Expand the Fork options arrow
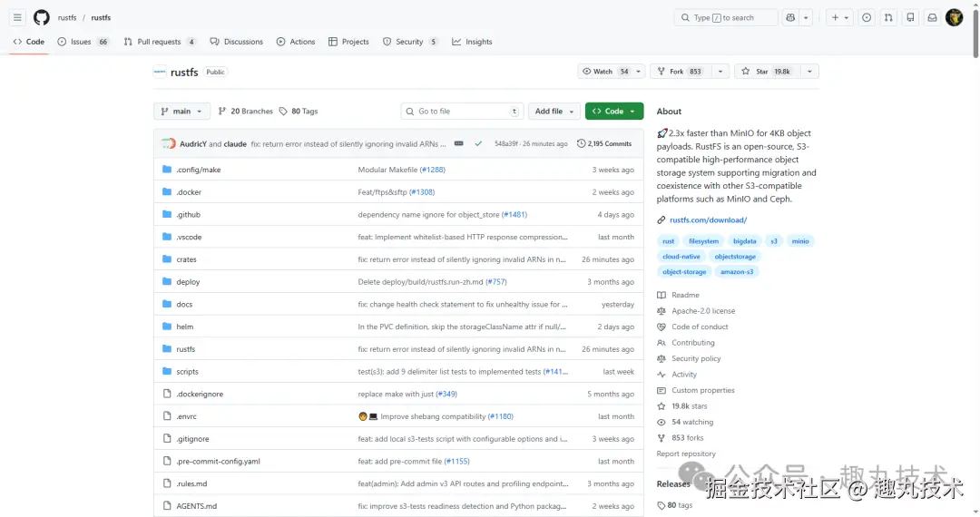The height and width of the screenshot is (517, 980). 720,71
